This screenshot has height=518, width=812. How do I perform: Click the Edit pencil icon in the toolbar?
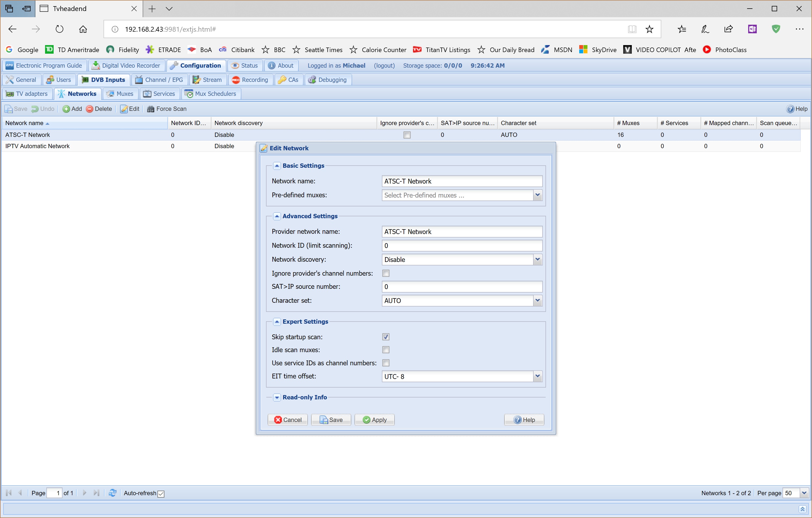(124, 109)
